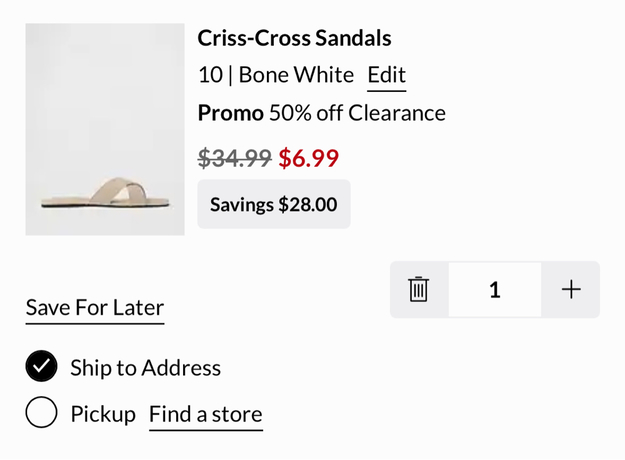Click the Save For Later link

[x=95, y=307]
